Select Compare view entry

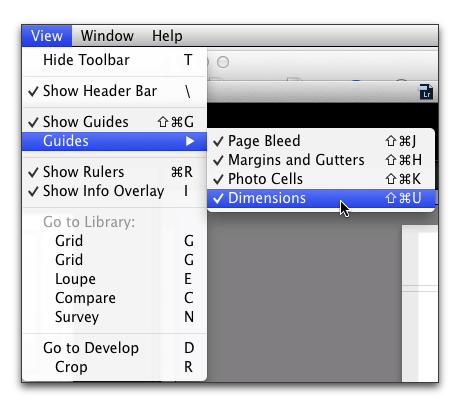114,298
